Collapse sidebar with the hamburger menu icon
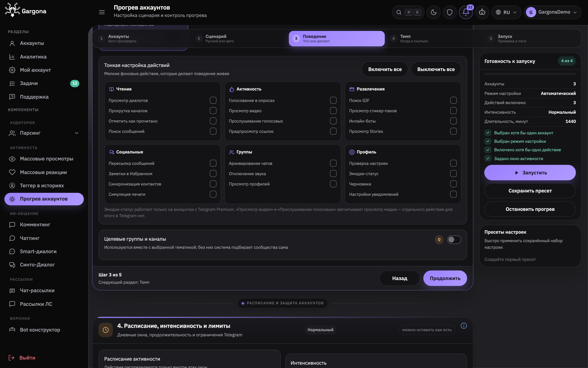The height and width of the screenshot is (368, 588). (102, 12)
